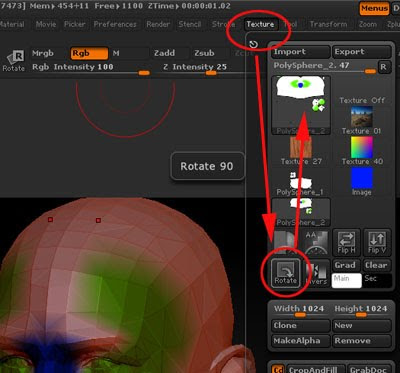Click the PolySphere_2 texture selector slider
This screenshot has height=373, width=400.
(324, 67)
